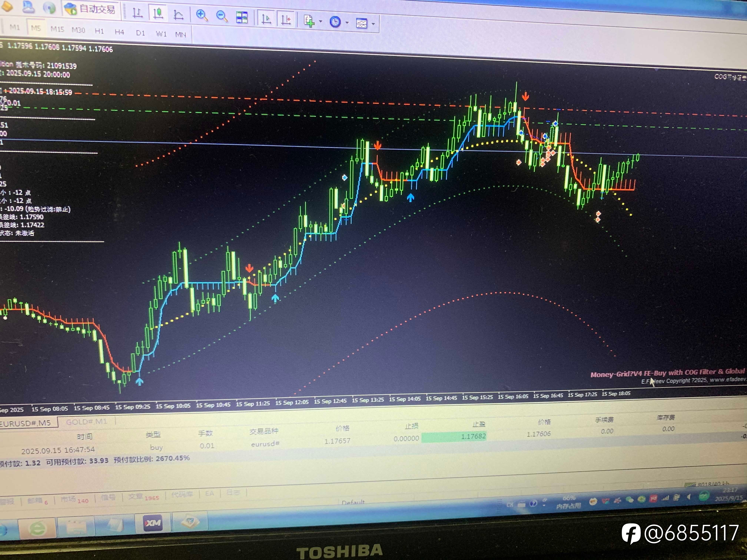Select the M1 timeframe
Viewport: 747px width, 560px height.
(x=14, y=27)
